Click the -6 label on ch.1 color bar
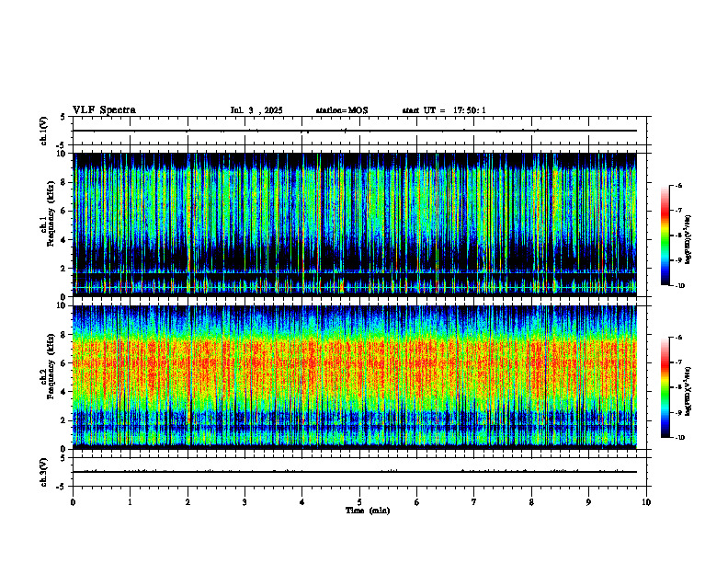728x563 pixels. click(x=678, y=186)
